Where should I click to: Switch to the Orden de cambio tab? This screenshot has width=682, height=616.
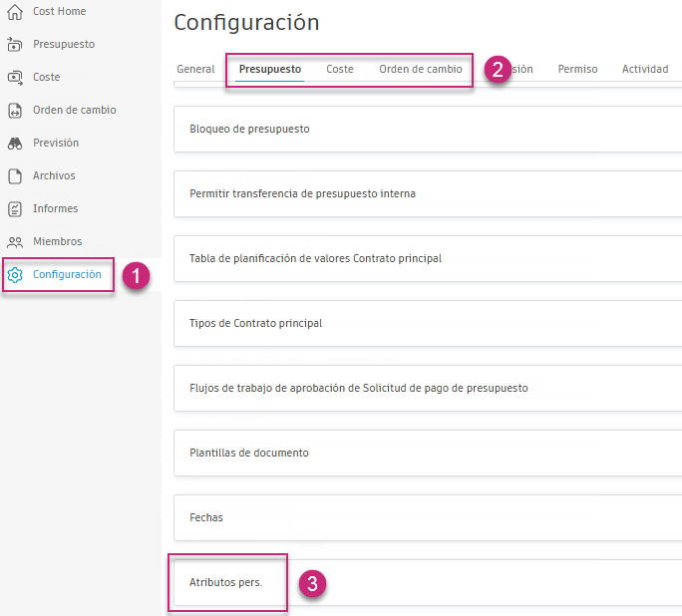pos(421,69)
